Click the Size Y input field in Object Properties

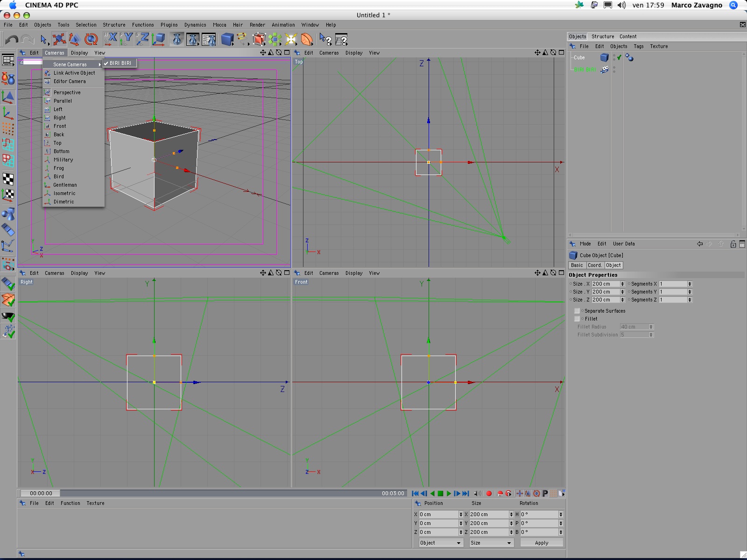click(606, 292)
